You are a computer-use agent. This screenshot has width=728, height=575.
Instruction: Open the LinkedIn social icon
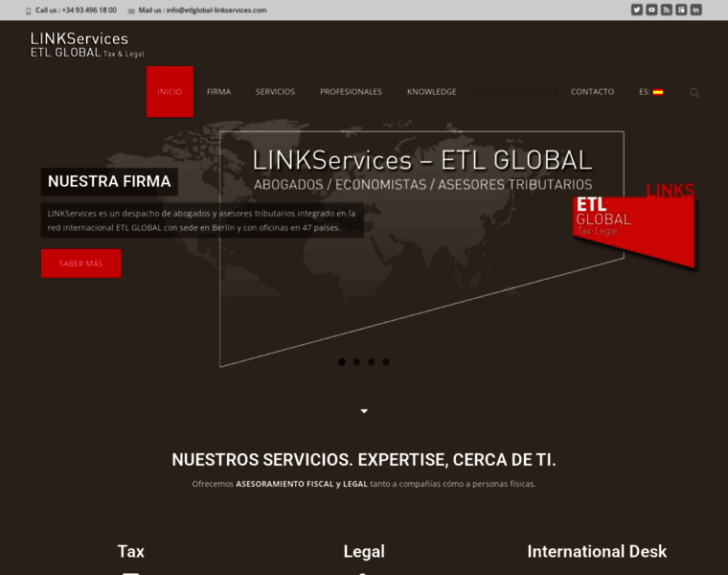pos(696,10)
